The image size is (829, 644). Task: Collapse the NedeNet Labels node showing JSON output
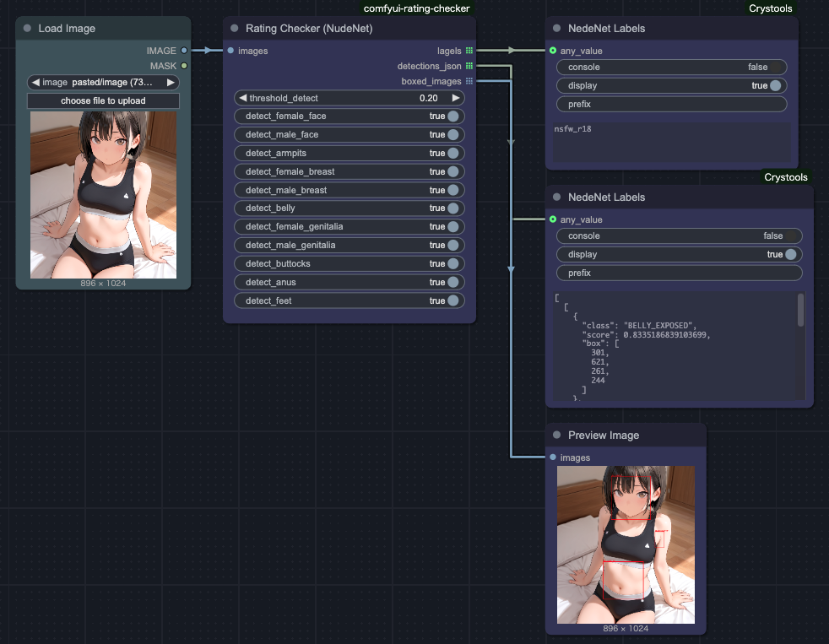[x=556, y=198]
